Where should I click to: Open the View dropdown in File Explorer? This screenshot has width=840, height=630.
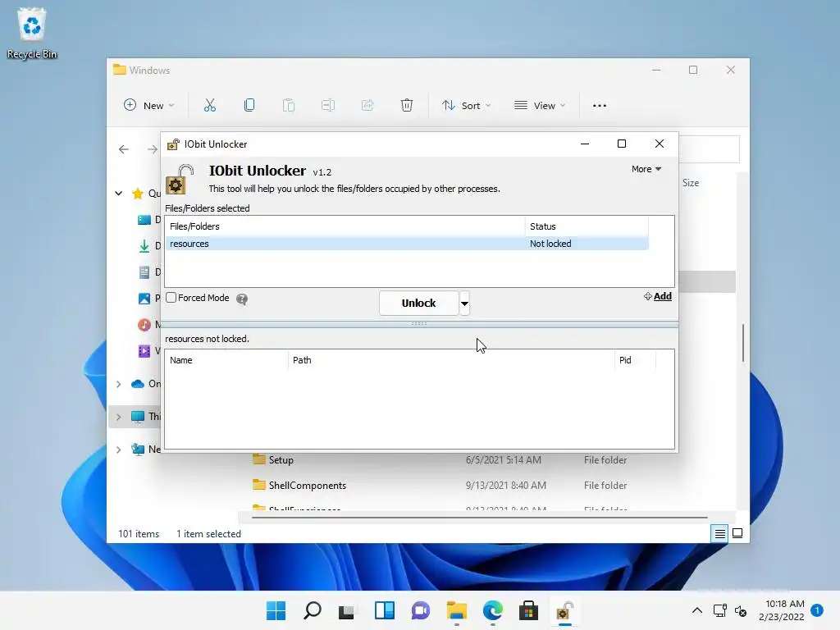coord(540,106)
